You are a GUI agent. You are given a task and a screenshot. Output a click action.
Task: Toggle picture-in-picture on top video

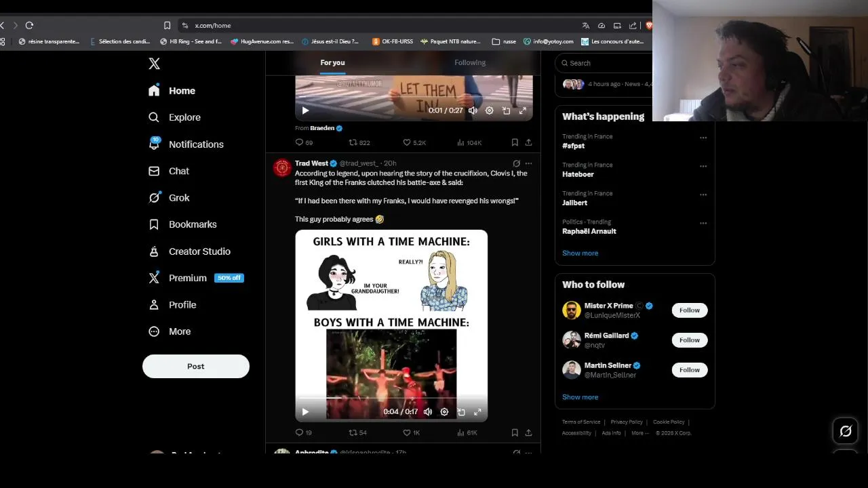(506, 110)
